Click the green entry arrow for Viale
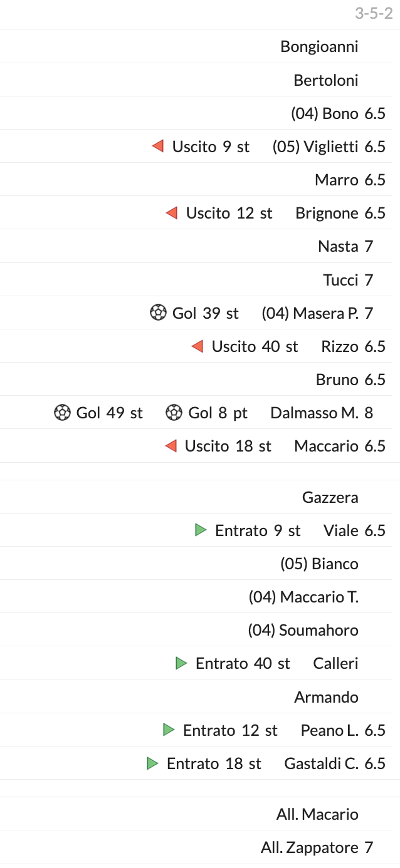This screenshot has width=400, height=868. point(201,530)
